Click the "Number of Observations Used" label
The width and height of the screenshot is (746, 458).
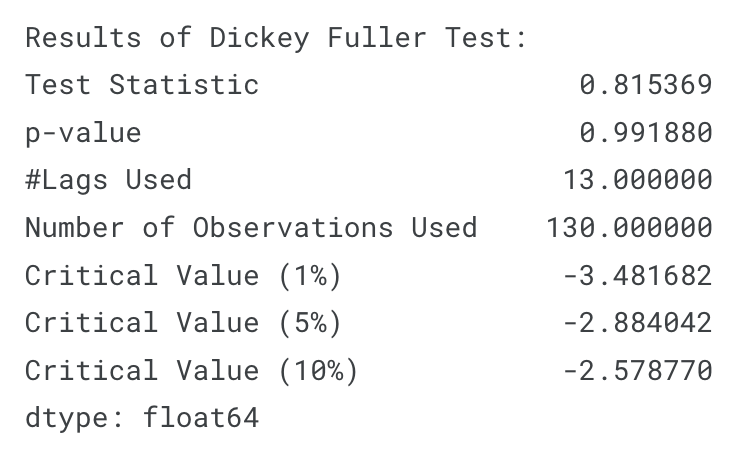point(251,228)
